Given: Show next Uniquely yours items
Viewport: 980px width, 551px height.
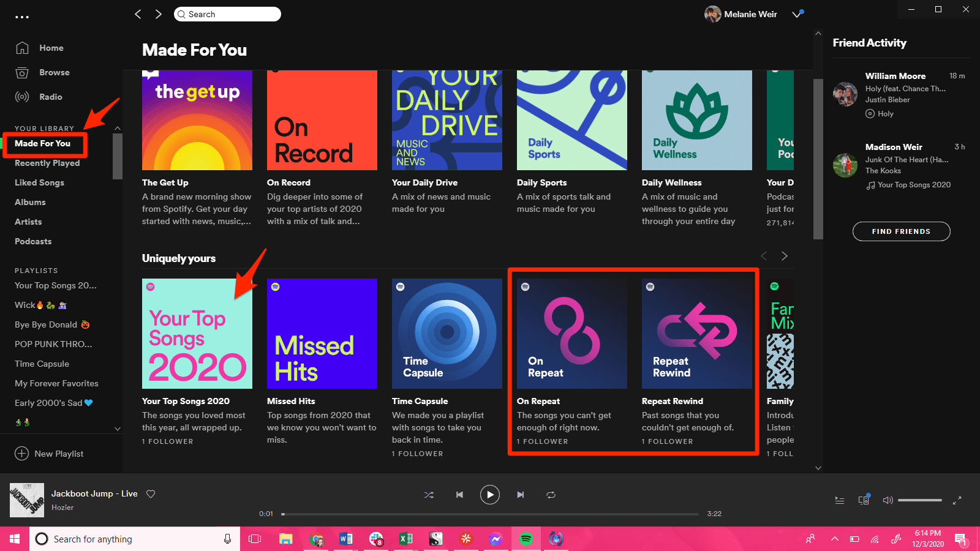Looking at the screenshot, I should (x=785, y=256).
